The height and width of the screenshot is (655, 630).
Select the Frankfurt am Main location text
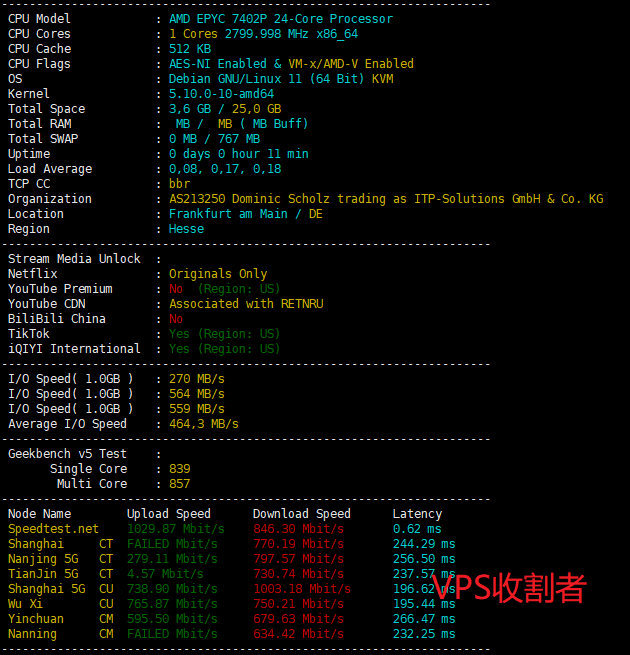(245, 214)
